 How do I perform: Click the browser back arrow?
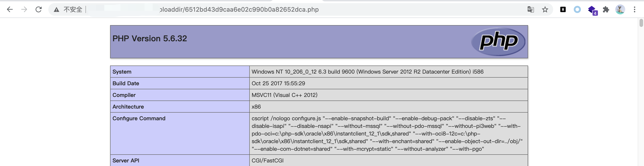(10, 9)
